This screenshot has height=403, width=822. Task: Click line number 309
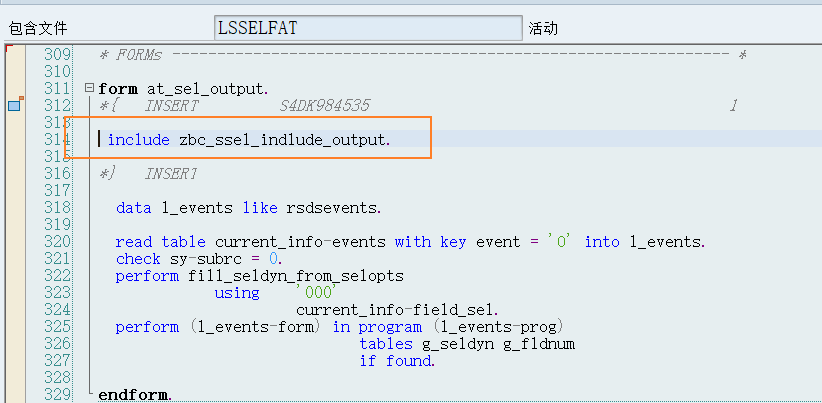tap(57, 55)
